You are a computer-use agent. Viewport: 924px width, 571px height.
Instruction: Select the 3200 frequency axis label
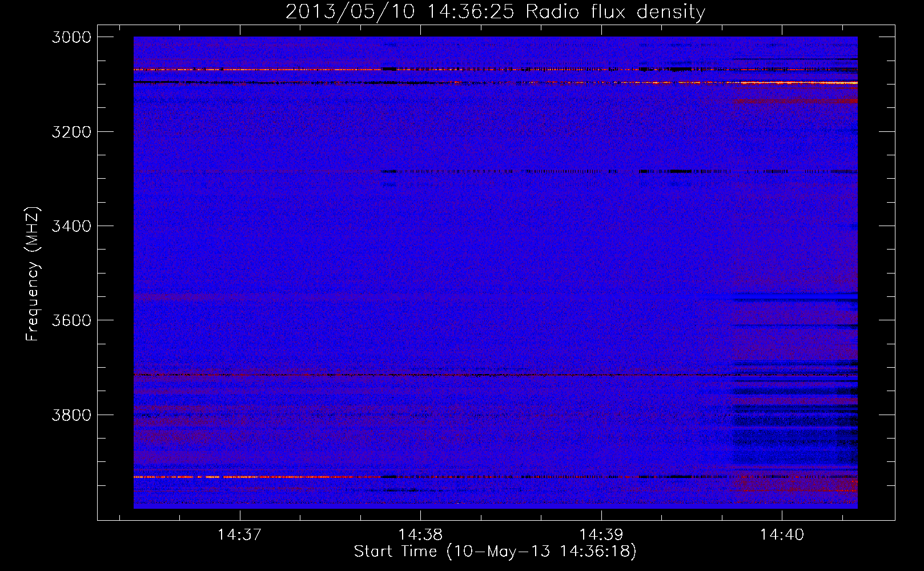pyautogui.click(x=71, y=132)
